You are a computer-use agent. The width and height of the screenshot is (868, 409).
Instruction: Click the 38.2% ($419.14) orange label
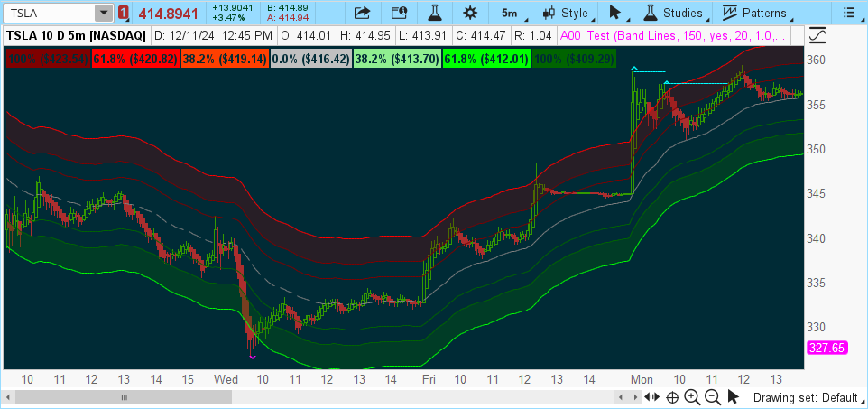click(x=225, y=58)
